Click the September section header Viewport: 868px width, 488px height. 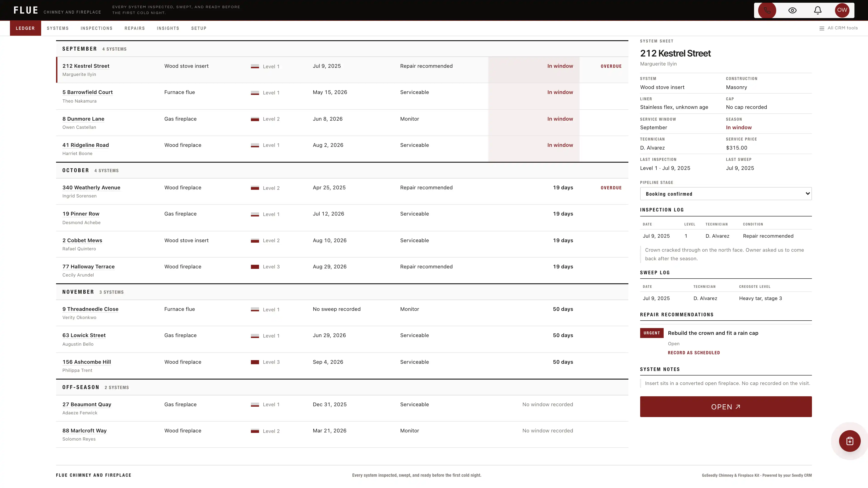coord(342,49)
